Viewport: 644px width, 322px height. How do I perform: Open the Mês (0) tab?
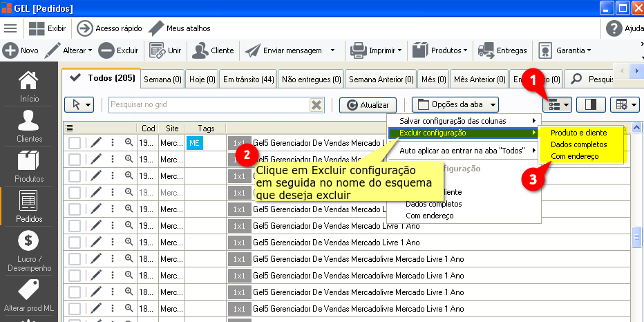[x=434, y=79]
